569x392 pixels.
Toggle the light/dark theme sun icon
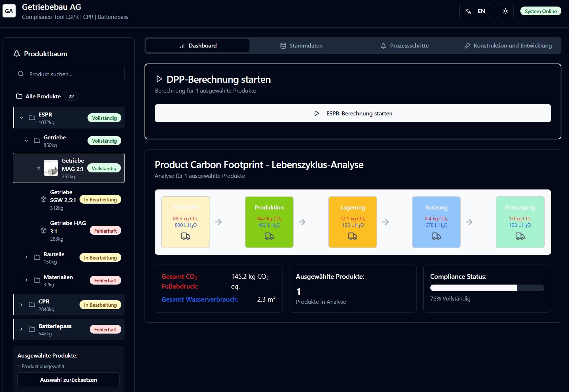505,11
